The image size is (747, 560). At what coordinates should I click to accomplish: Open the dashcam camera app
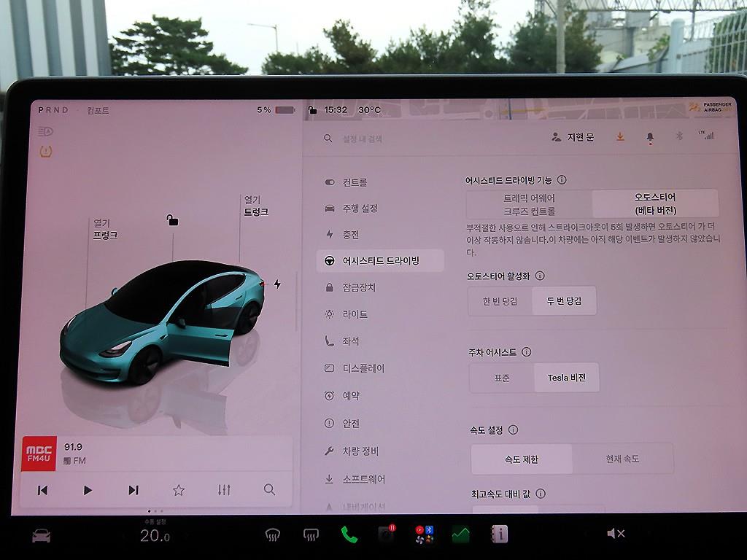pyautogui.click(x=386, y=534)
